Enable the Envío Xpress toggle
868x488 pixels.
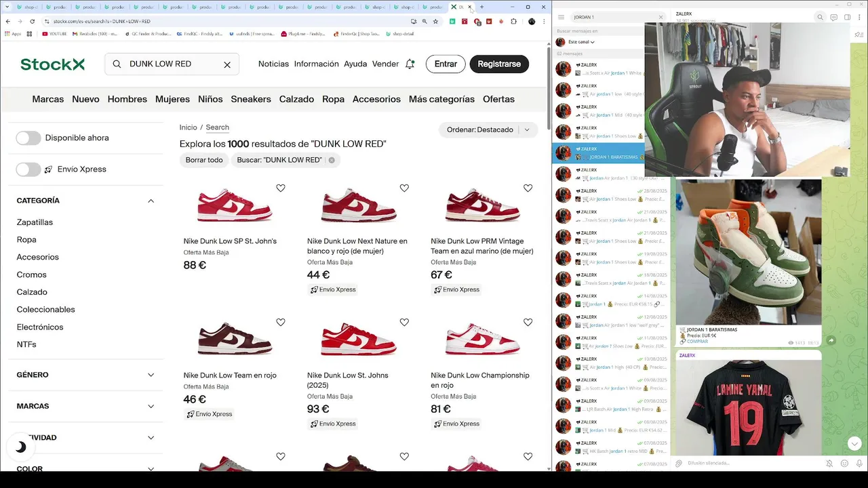coord(28,169)
